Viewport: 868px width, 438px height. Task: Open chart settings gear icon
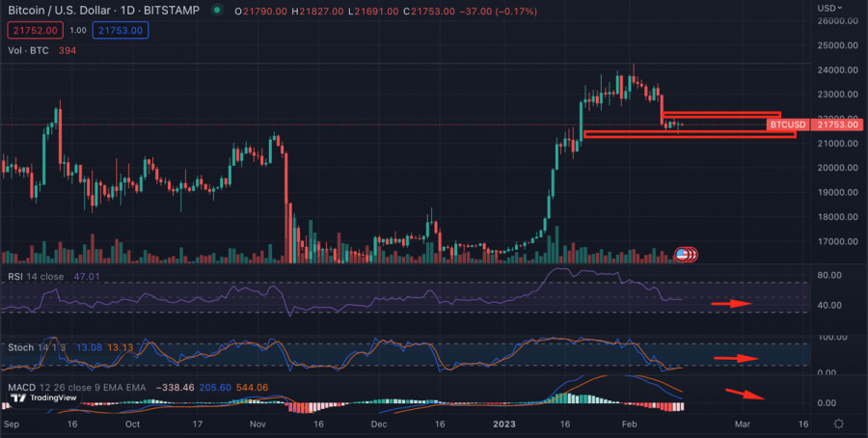pyautogui.click(x=838, y=424)
